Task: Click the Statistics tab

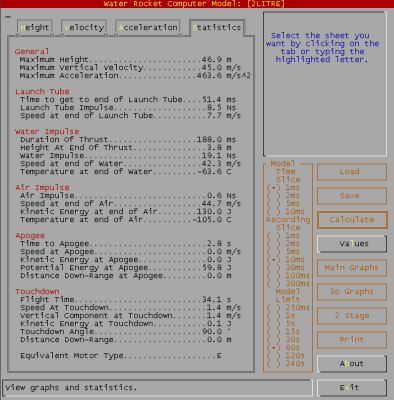Action: [217, 27]
